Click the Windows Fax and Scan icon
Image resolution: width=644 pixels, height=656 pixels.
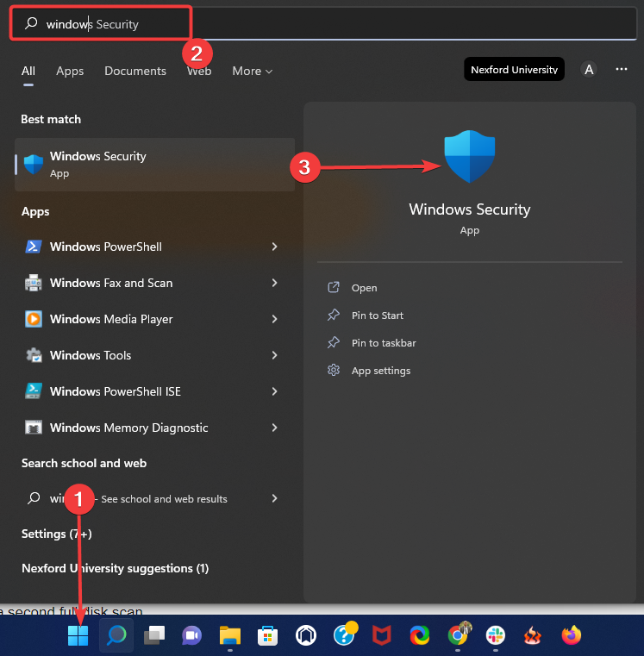coord(34,283)
